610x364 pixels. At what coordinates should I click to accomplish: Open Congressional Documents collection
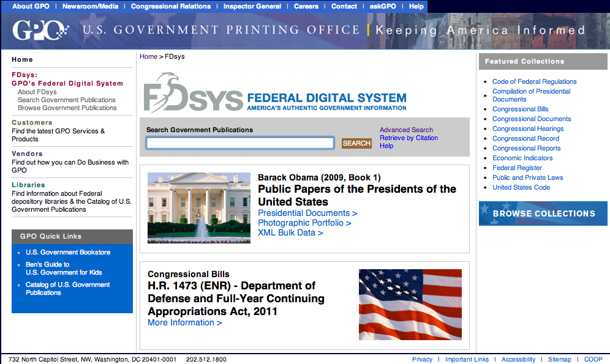pyautogui.click(x=532, y=119)
